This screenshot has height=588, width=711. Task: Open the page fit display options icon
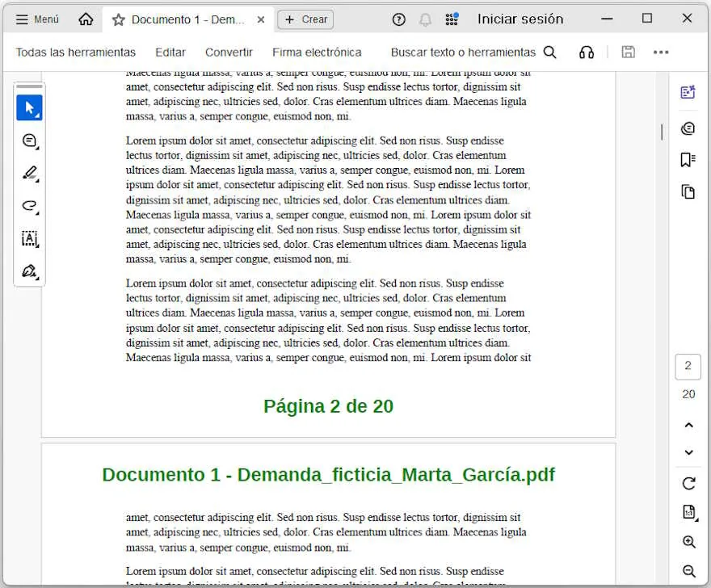(688, 512)
